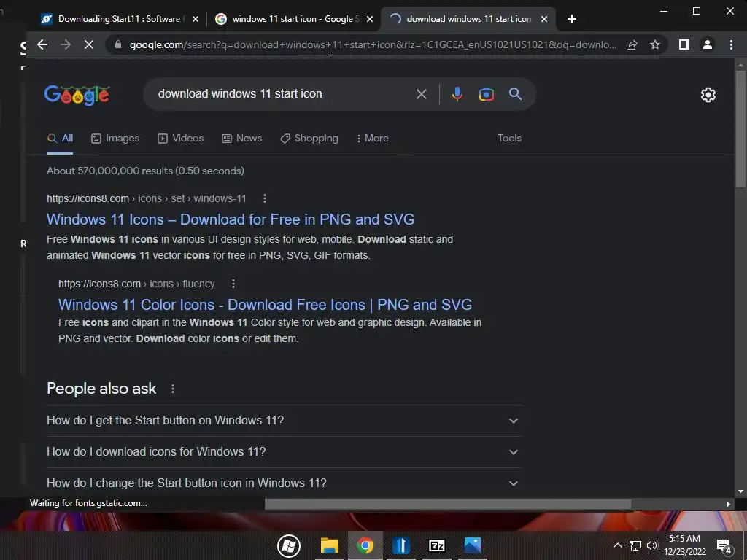Screen dimensions: 747x560
Task: Click the lock icon in address bar
Action: pos(118,44)
